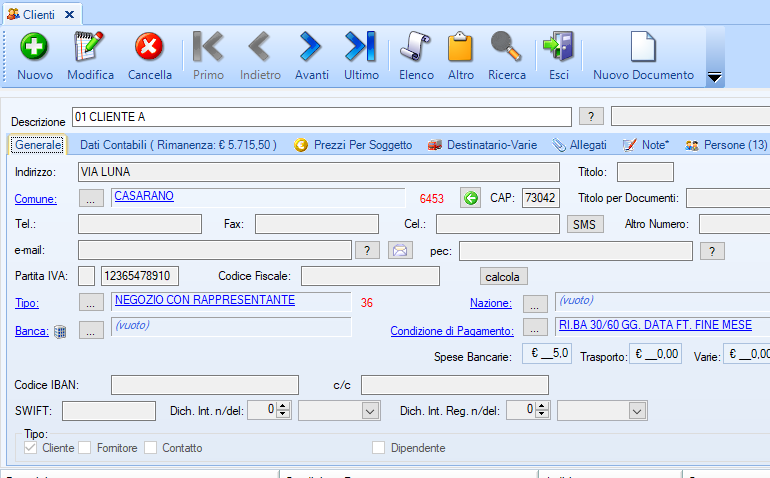This screenshot has width=770, height=478.
Task: Enable the Contatto checkbox
Action: point(151,448)
